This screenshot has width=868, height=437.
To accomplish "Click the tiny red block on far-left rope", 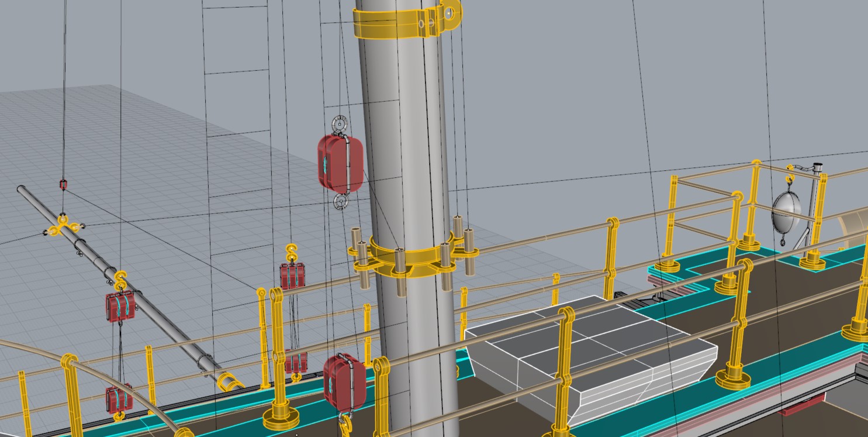I will coord(63,184).
